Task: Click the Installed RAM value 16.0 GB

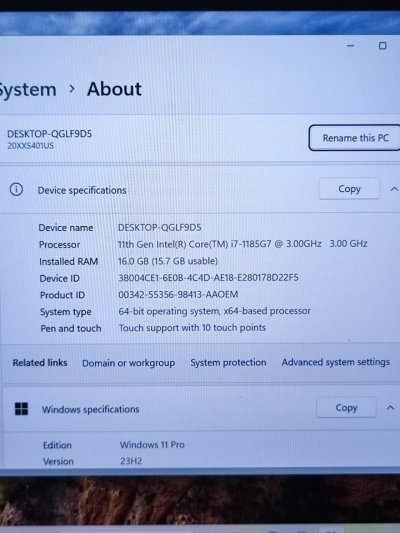Action: [x=168, y=261]
